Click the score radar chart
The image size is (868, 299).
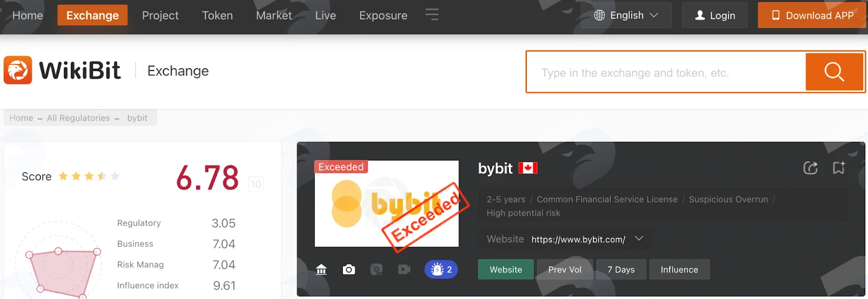[59, 260]
